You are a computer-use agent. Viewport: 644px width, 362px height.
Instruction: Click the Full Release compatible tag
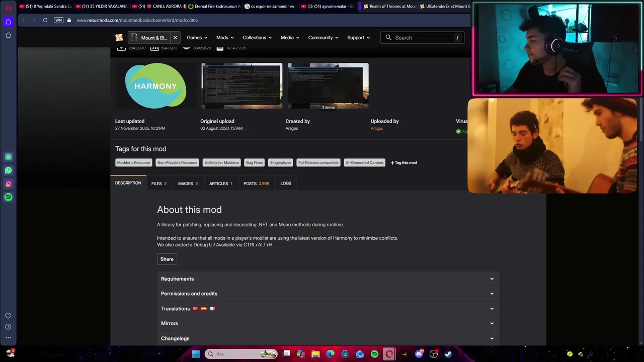click(x=318, y=162)
